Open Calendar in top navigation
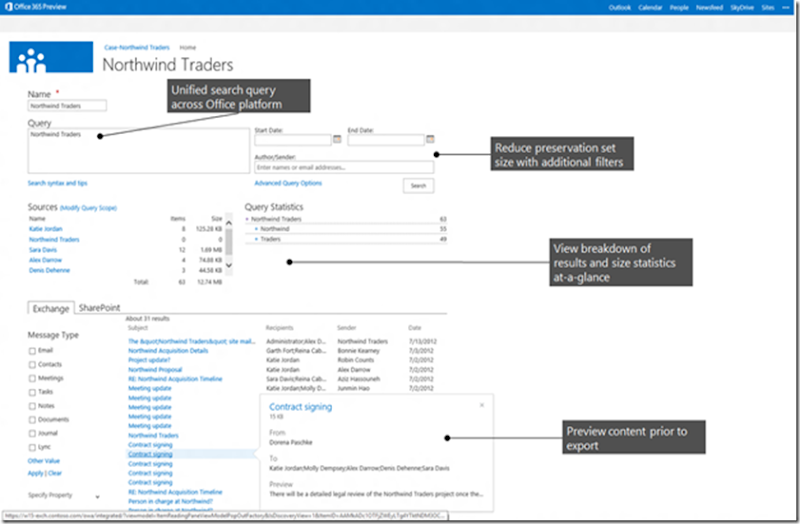800x524 pixels. point(650,8)
